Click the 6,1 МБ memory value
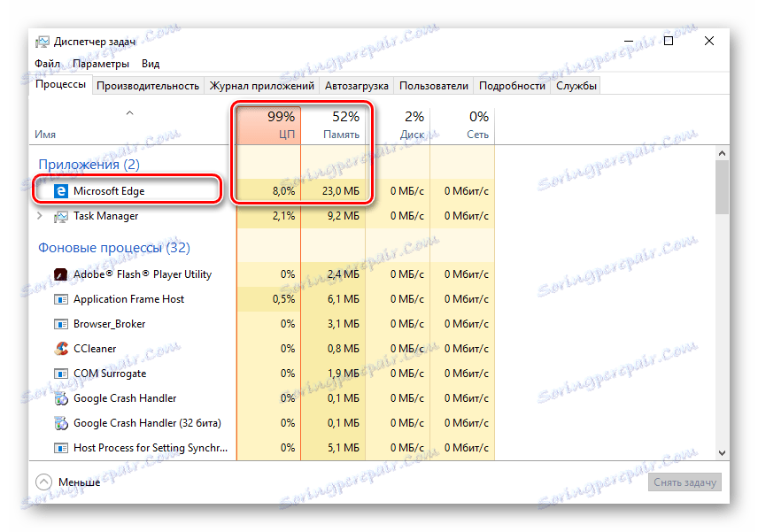The height and width of the screenshot is (532, 758). click(344, 299)
